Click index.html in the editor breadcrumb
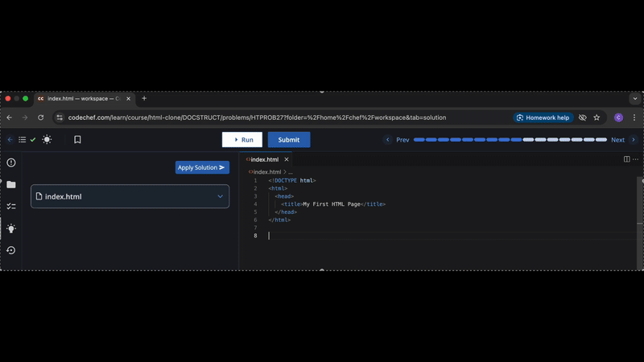Viewport: 644px width, 362px height. (267, 172)
